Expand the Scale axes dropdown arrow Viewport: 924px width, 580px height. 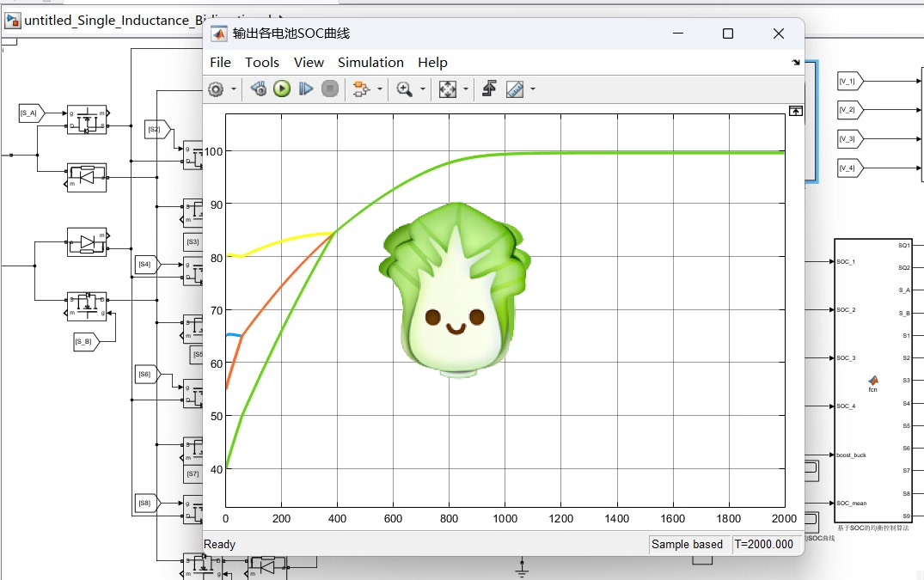tap(466, 89)
